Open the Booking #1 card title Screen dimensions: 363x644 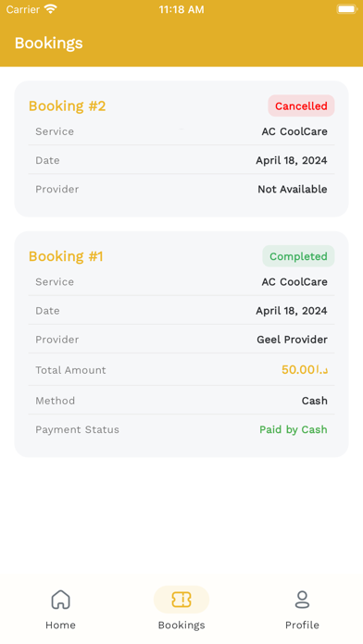point(66,256)
